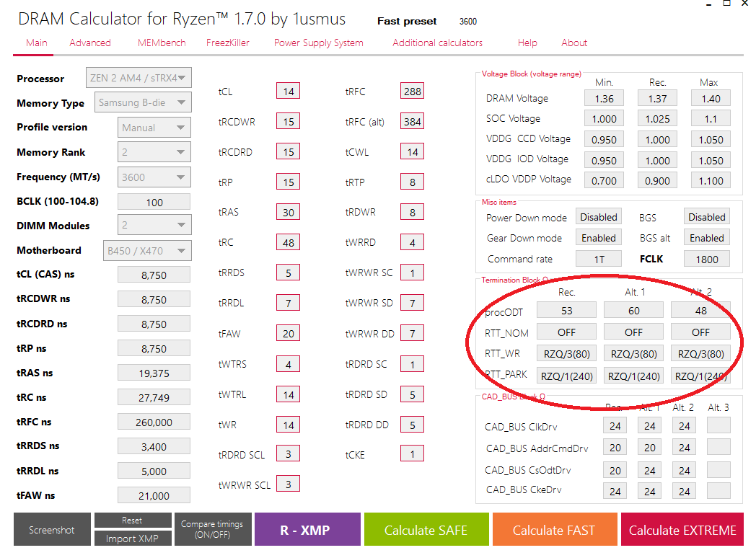Click tCL (CAS) ns value 8,750
Screen dimensions: 756x558
point(154,275)
